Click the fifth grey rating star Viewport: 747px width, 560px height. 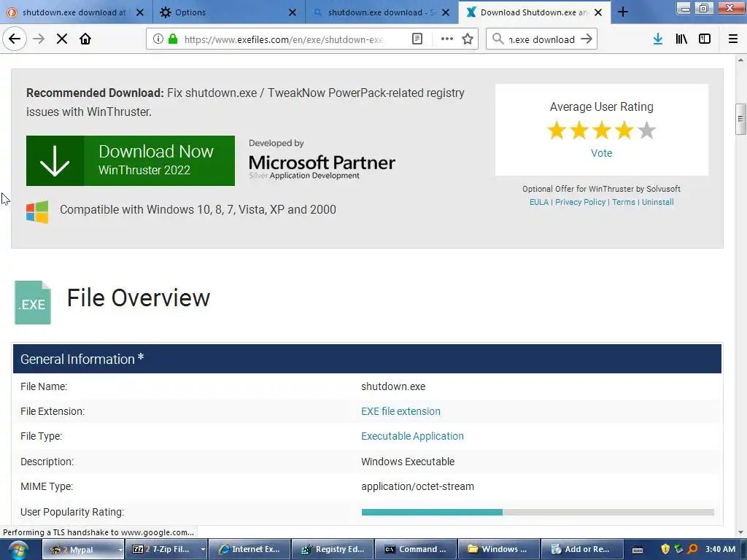coord(646,130)
